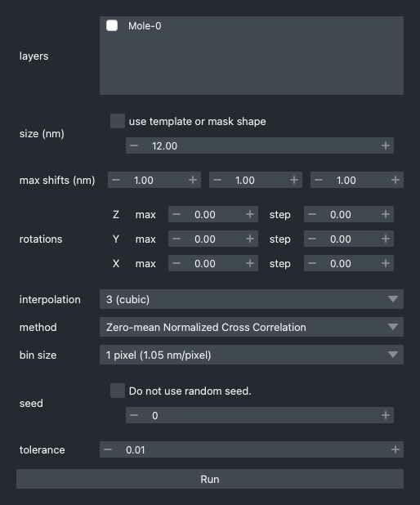Increase Y rotation step value
This screenshot has width=420, height=505.
386,239
